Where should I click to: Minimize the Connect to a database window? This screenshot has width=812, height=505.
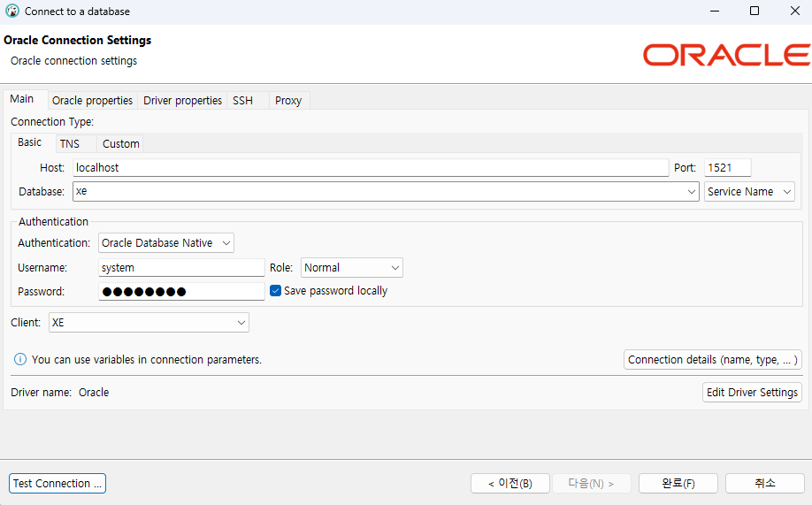tap(715, 11)
